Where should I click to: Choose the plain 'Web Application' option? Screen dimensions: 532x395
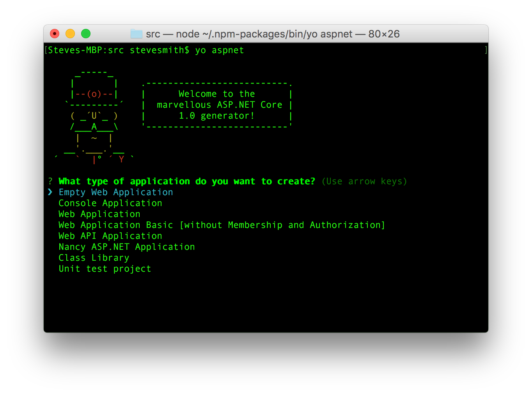pos(99,214)
